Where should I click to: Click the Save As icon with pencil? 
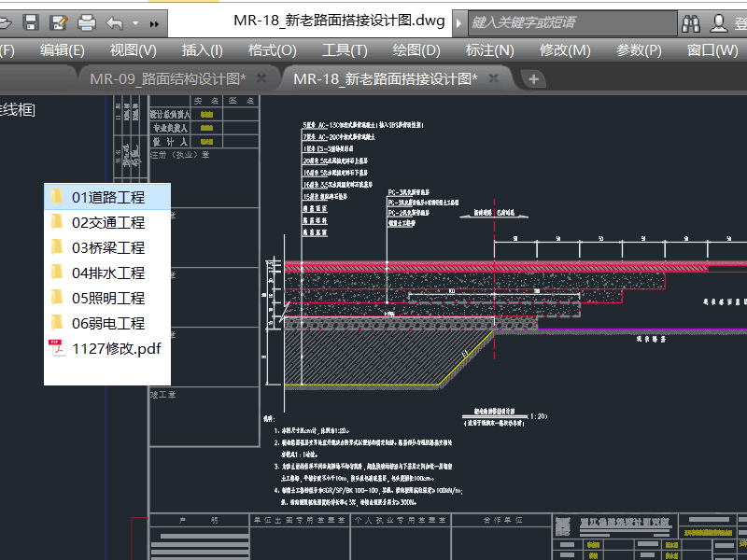click(59, 22)
